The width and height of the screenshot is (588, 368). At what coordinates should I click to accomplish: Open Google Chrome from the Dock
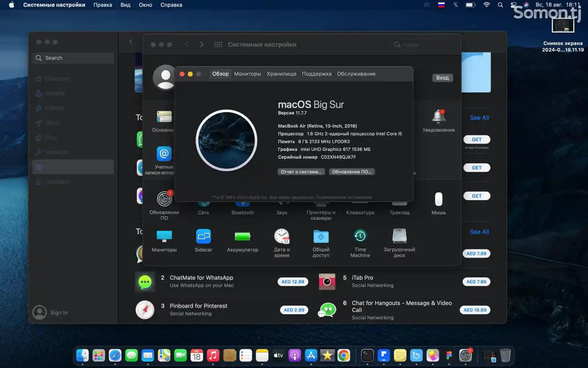344,355
